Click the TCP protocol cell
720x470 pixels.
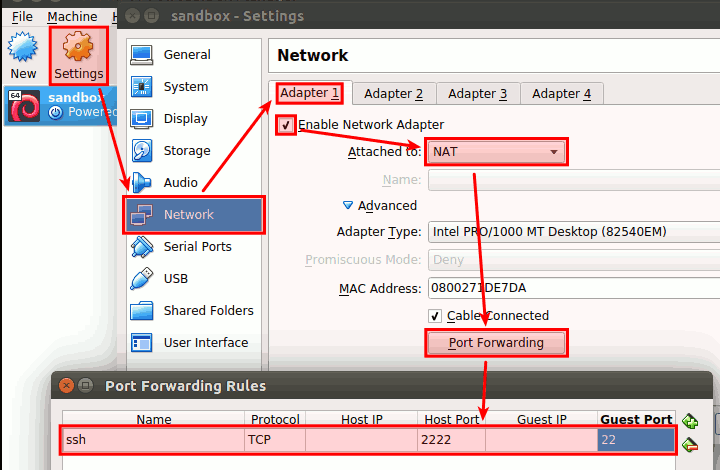(275, 440)
